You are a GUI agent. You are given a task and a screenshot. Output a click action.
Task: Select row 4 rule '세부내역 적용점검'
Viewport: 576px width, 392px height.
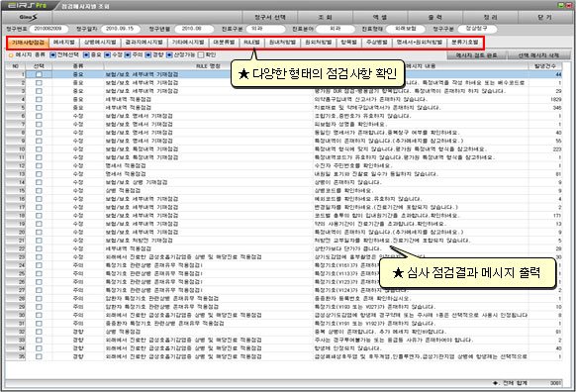(129, 100)
